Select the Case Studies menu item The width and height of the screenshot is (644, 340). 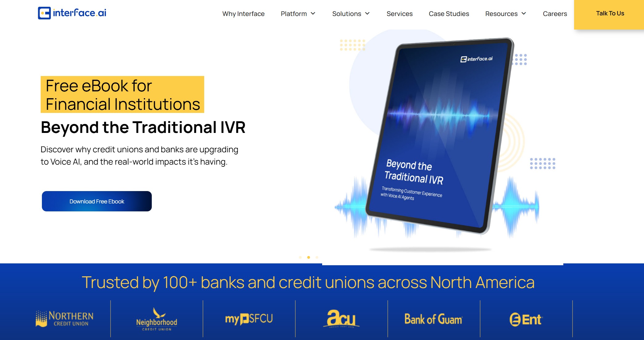coord(448,14)
